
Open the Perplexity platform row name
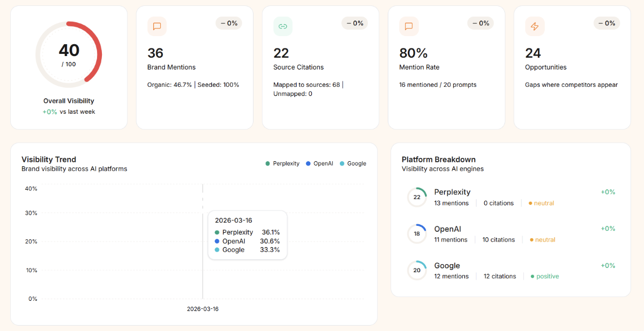point(452,192)
